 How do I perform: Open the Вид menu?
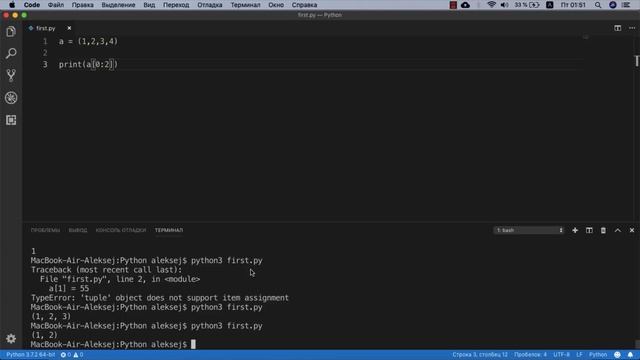(x=149, y=5)
